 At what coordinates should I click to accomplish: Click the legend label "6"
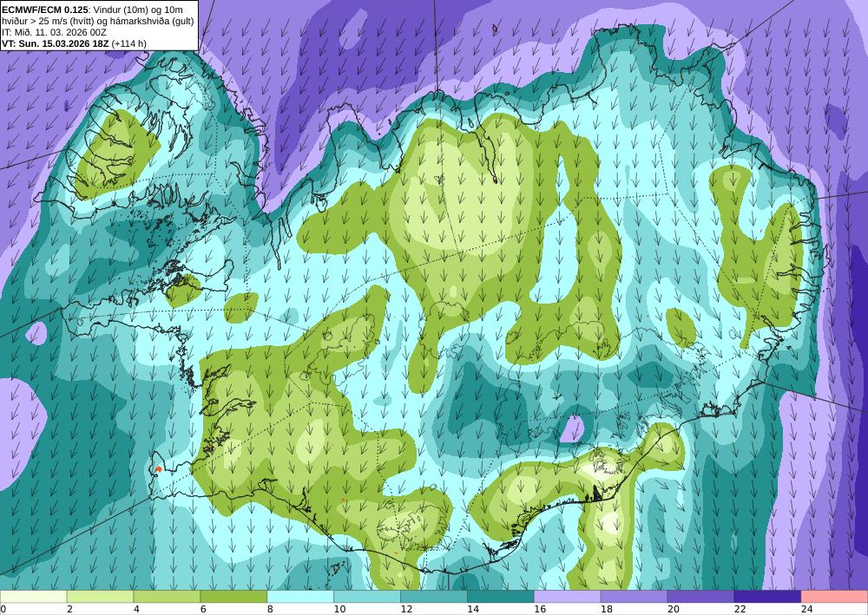point(203,609)
